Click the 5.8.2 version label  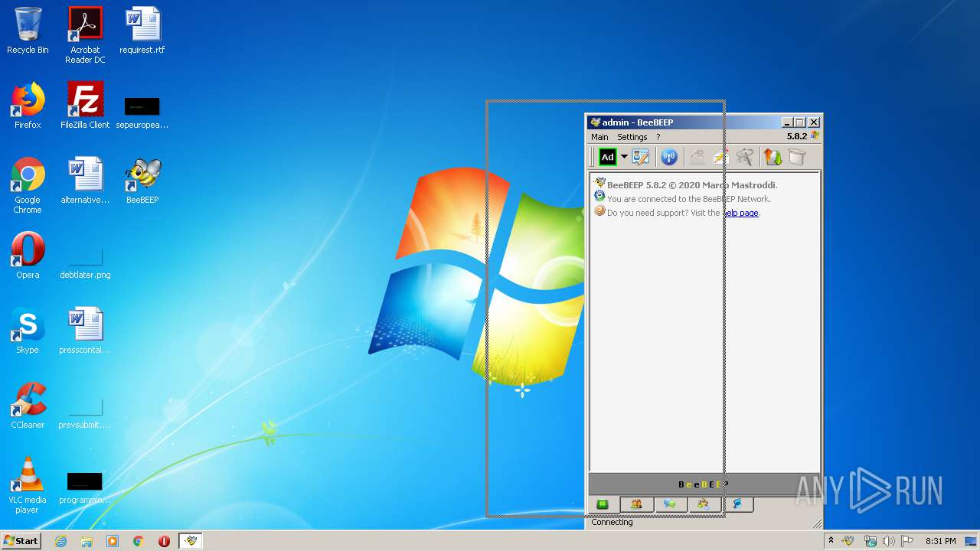point(797,136)
